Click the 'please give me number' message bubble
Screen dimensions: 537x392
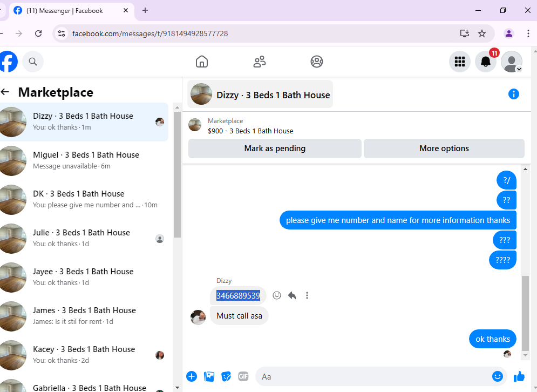(x=398, y=220)
